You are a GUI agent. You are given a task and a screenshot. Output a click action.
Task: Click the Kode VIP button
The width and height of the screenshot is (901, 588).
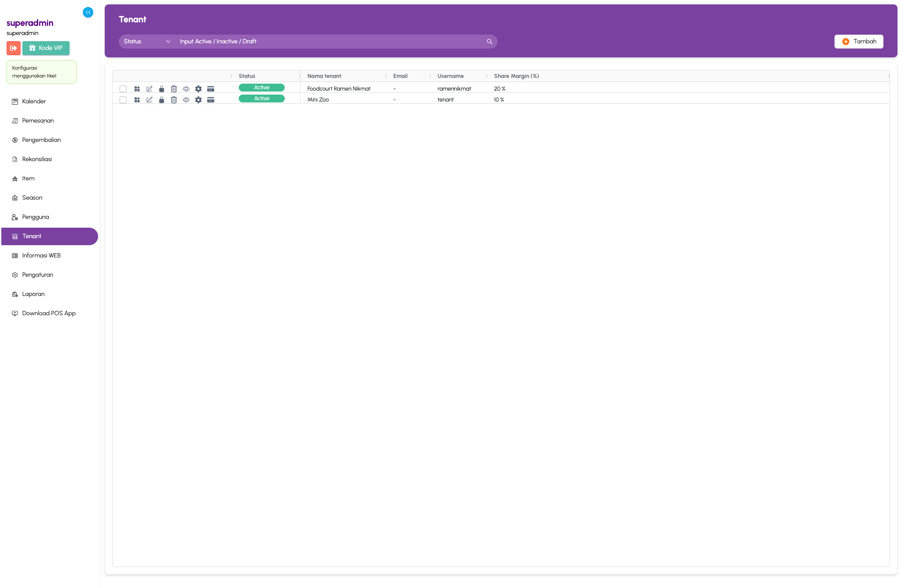pyautogui.click(x=46, y=48)
